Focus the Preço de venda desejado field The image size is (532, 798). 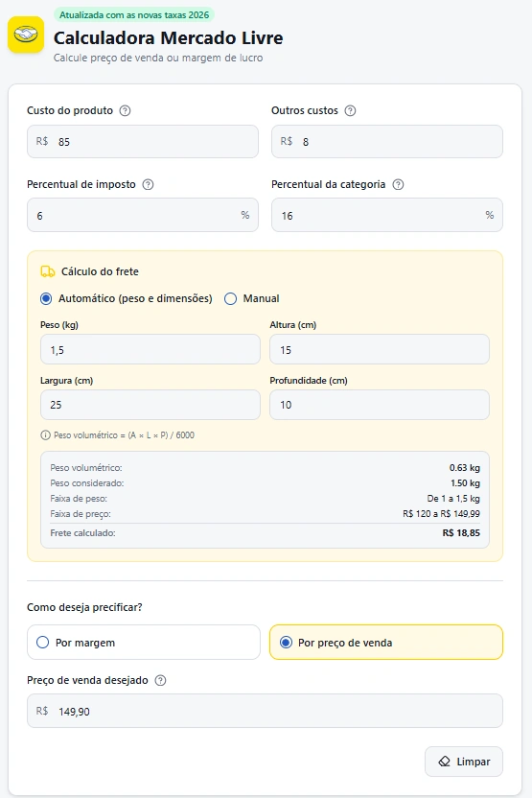(265, 711)
